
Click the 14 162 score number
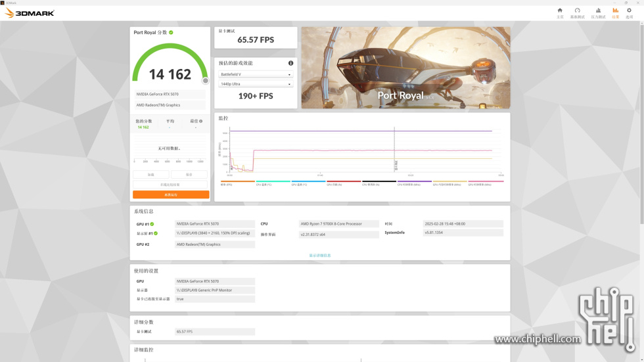point(170,74)
